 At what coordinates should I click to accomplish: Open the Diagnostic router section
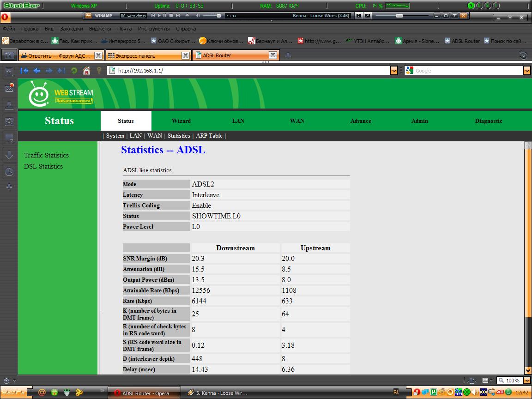pyautogui.click(x=488, y=121)
